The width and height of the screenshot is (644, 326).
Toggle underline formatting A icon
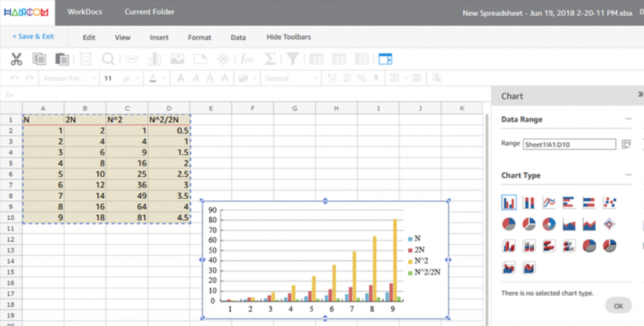210,78
